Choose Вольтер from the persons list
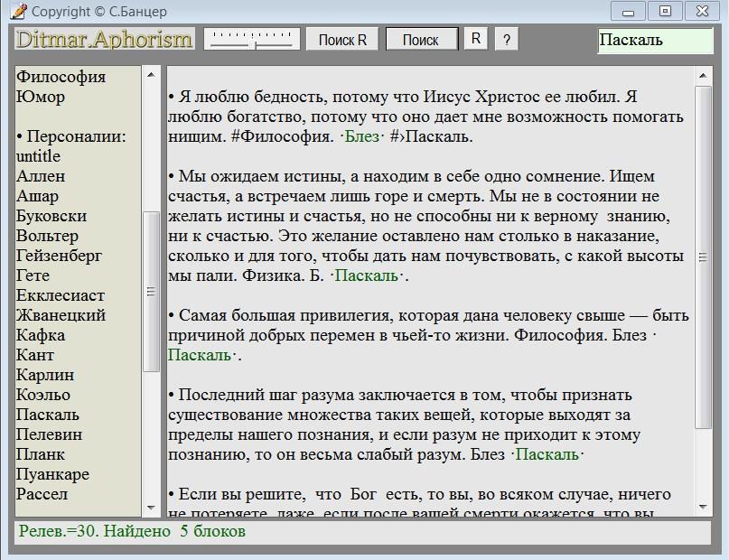Viewport: 729px width, 560px height. 47,236
